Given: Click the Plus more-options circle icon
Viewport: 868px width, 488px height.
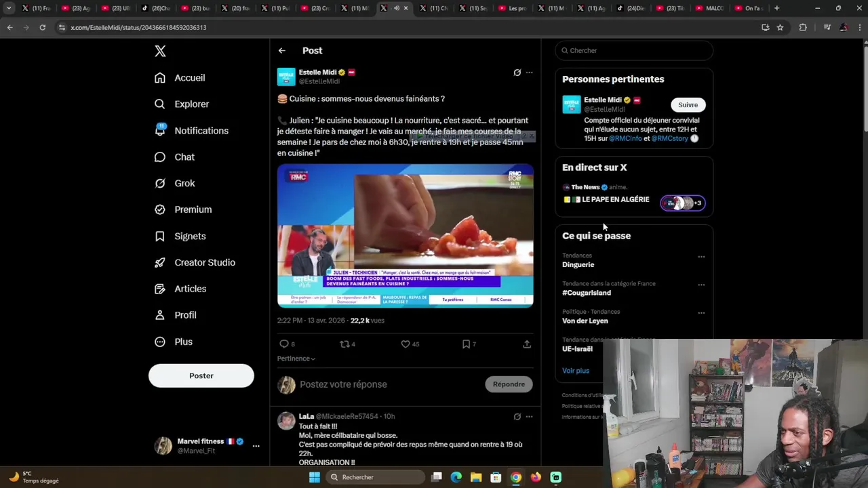Looking at the screenshot, I should pos(160,342).
